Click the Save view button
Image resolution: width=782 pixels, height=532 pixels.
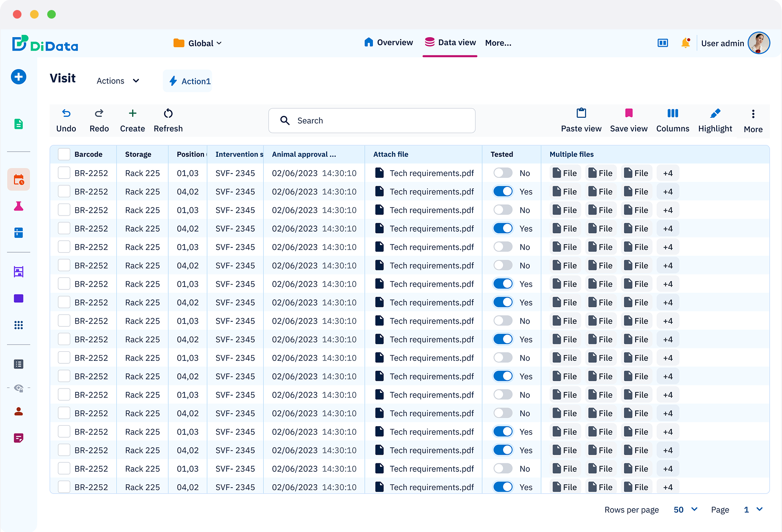point(628,120)
